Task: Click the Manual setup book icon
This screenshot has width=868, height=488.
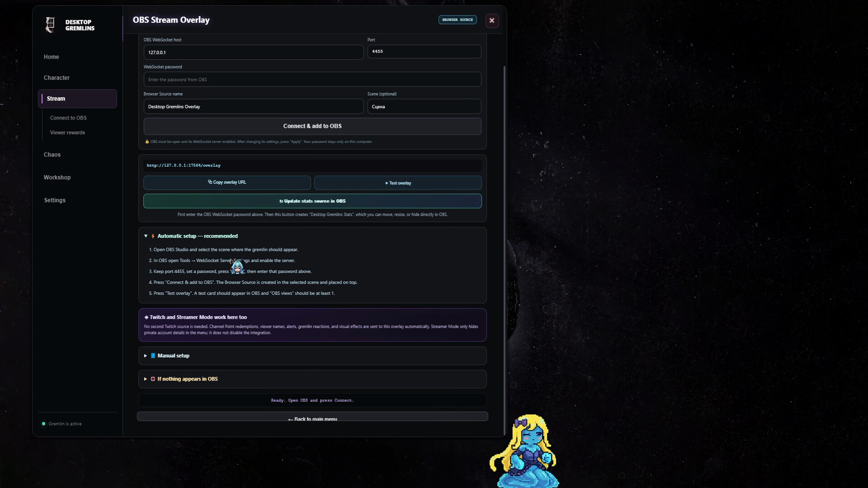Action: [153, 356]
